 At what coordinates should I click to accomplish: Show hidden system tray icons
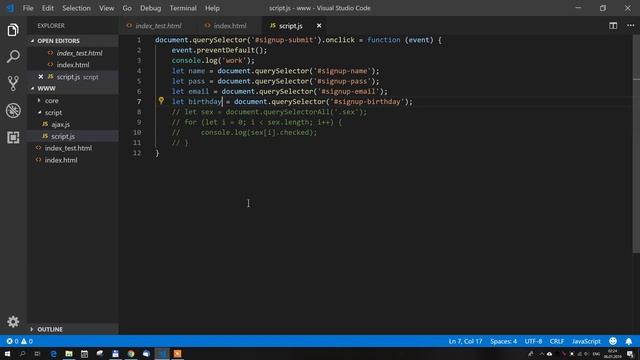[541, 354]
